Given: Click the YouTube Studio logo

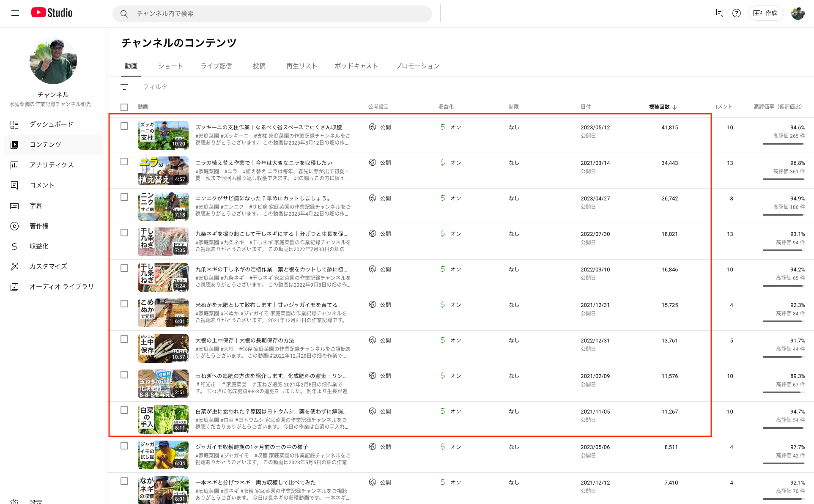Looking at the screenshot, I should 52,13.
